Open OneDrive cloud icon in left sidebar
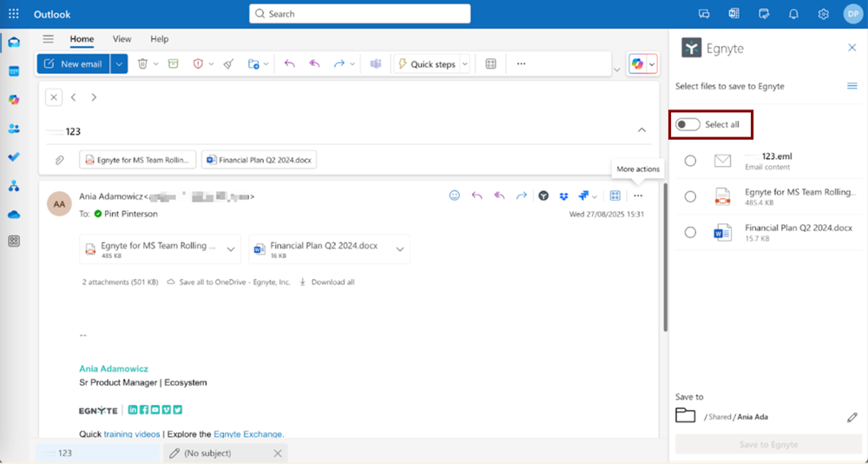 click(x=14, y=214)
